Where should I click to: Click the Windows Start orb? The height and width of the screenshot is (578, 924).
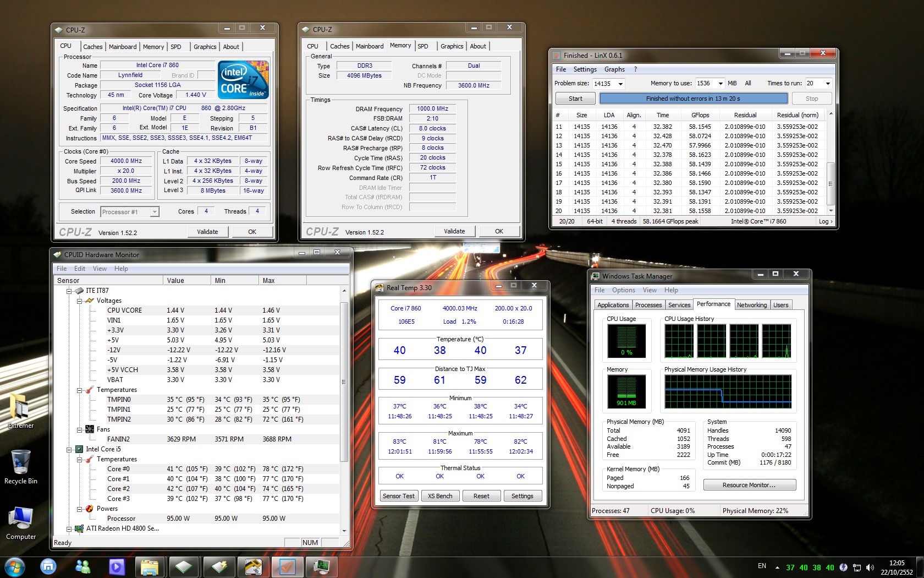click(x=14, y=566)
